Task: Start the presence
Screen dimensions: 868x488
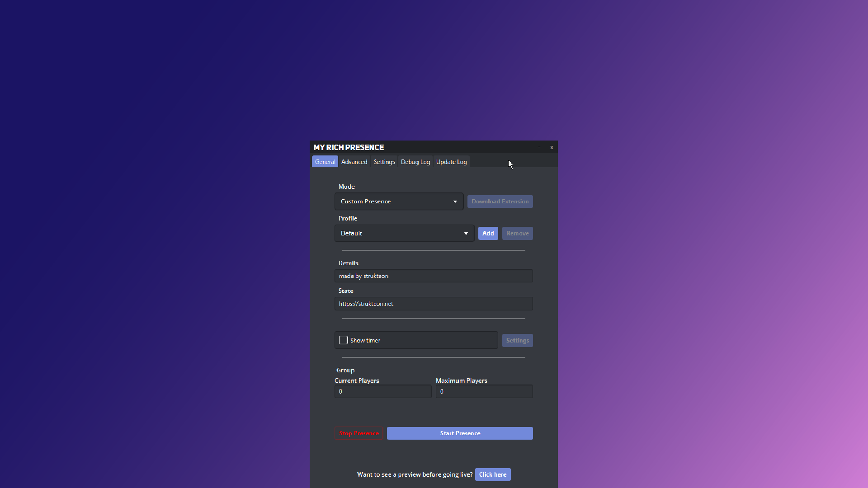Action: [x=460, y=433]
